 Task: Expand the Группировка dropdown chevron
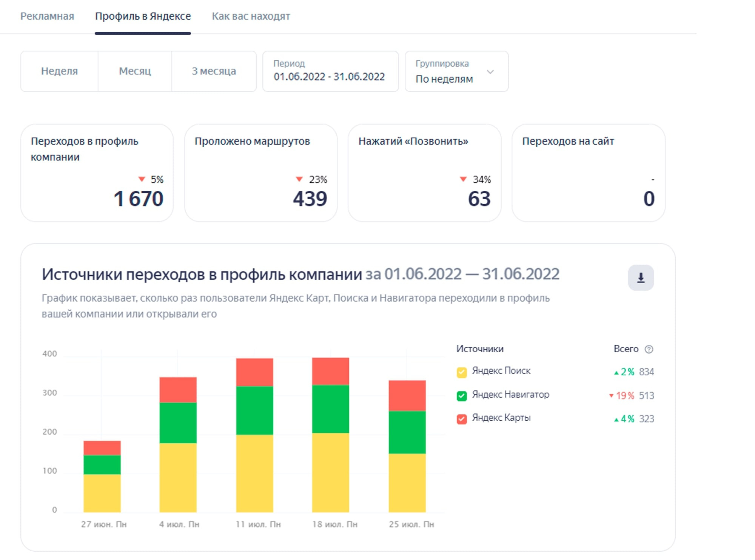490,72
